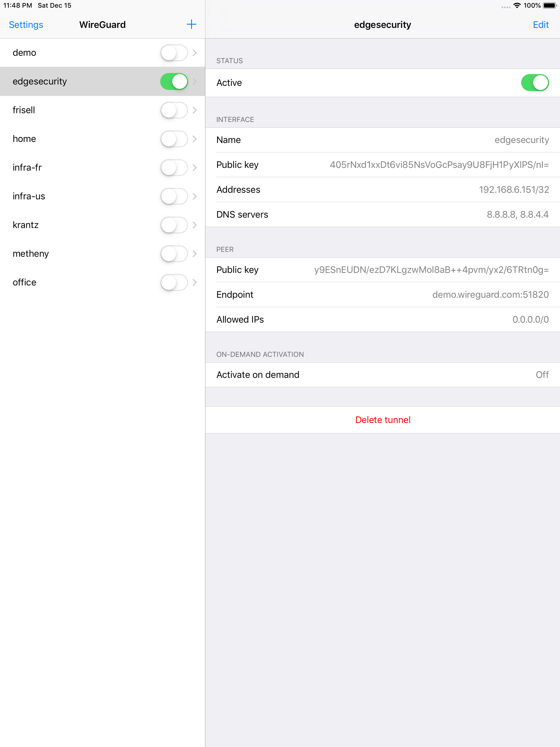Delete the edgesecurity tunnel
The image size is (560, 747).
(383, 420)
